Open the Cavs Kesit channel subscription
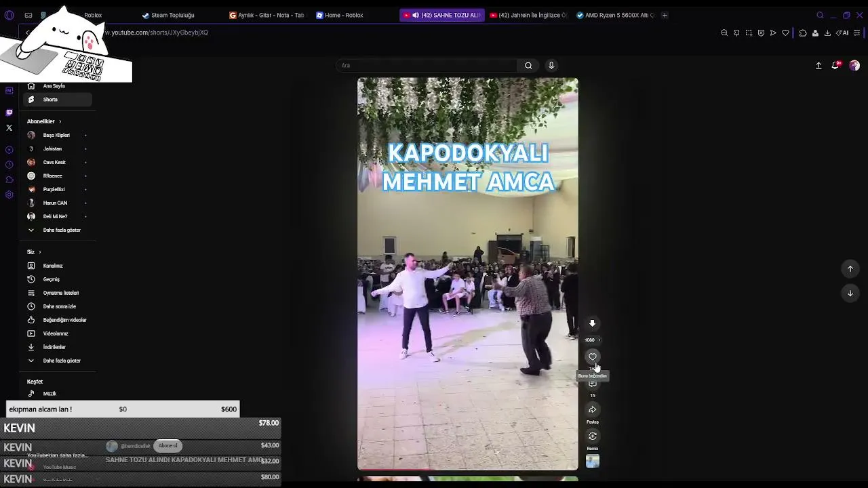Screen dimensions: 868x488 click(x=58, y=162)
